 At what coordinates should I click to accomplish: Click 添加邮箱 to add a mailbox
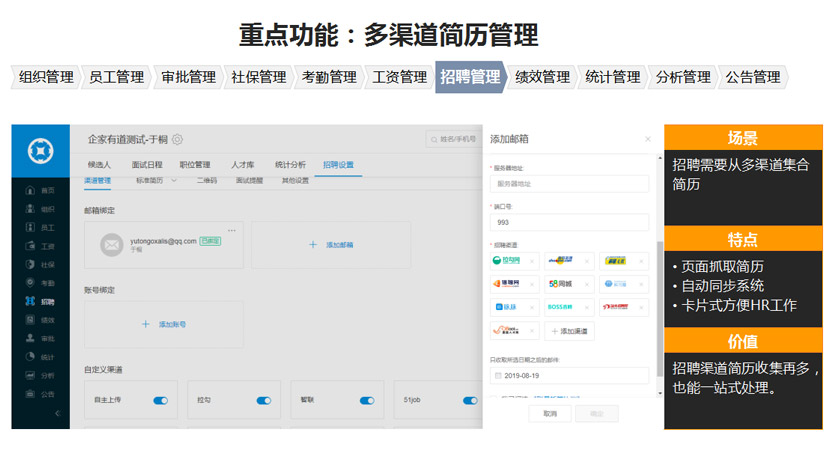click(331, 244)
